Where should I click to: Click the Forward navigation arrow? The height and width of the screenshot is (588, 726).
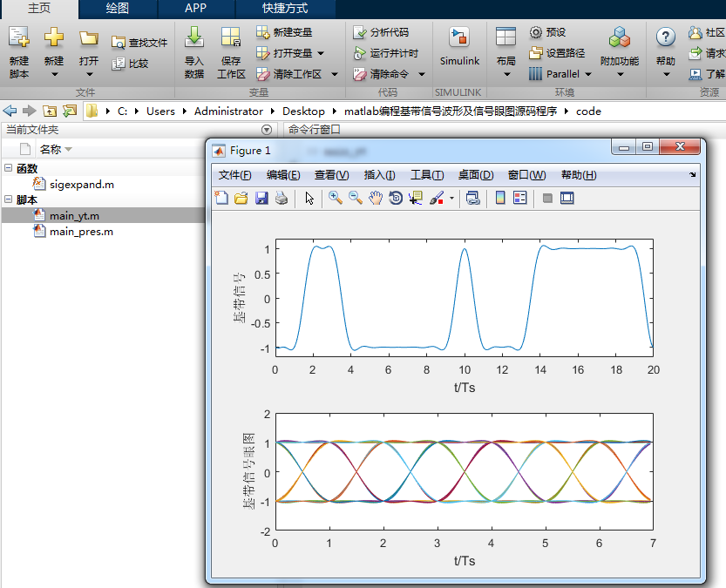coord(30,111)
